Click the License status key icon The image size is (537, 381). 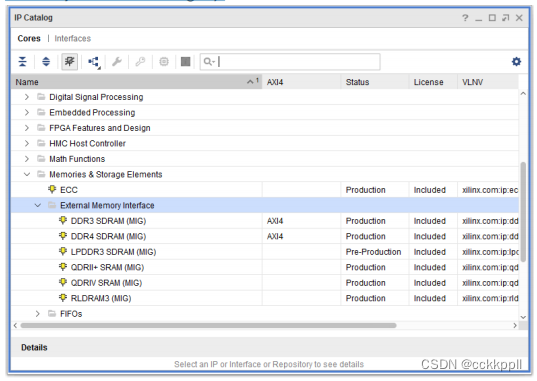pyautogui.click(x=140, y=62)
